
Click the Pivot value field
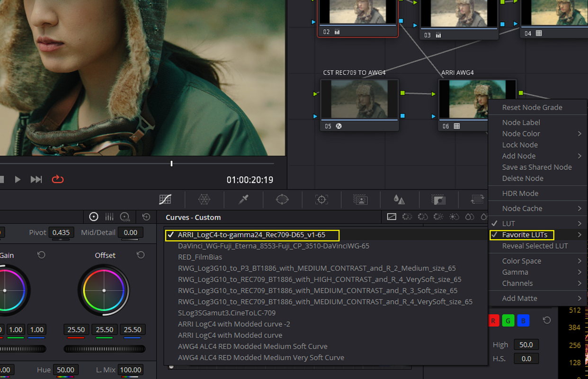[x=61, y=233]
